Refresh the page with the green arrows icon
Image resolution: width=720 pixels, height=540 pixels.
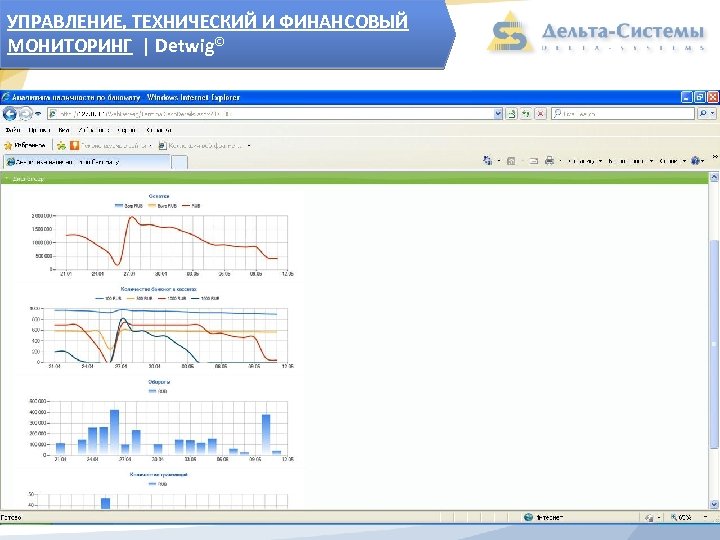[526, 113]
